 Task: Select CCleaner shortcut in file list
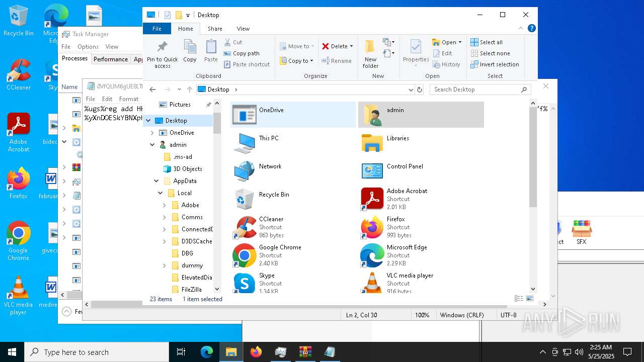pyautogui.click(x=293, y=227)
